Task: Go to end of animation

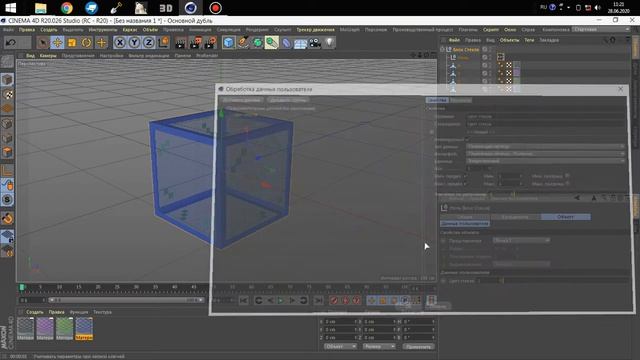Action: point(318,301)
